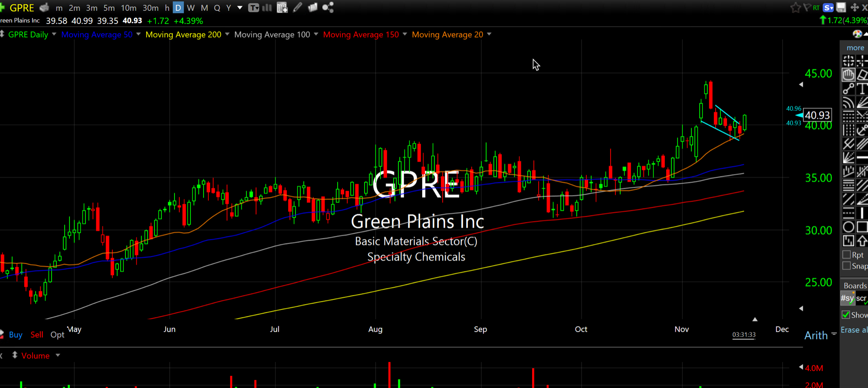Add chart to favorites with star icon
This screenshot has height=388, width=868.
click(795, 7)
